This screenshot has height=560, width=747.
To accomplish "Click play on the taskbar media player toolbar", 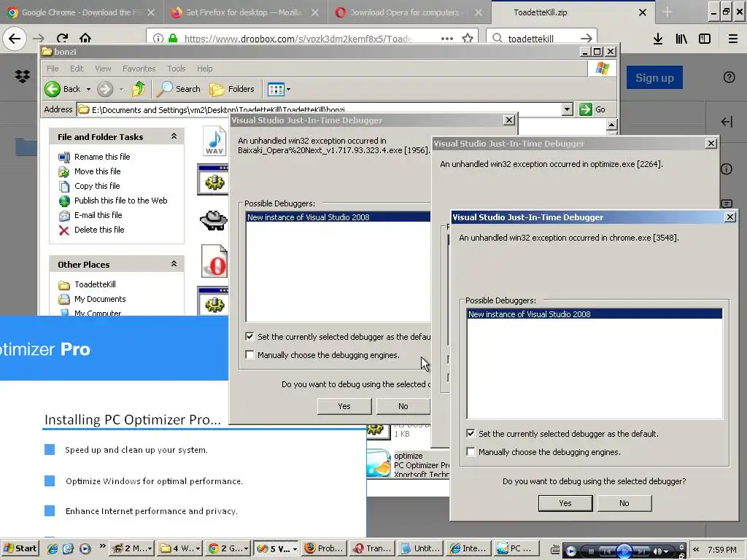I will coord(624,551).
